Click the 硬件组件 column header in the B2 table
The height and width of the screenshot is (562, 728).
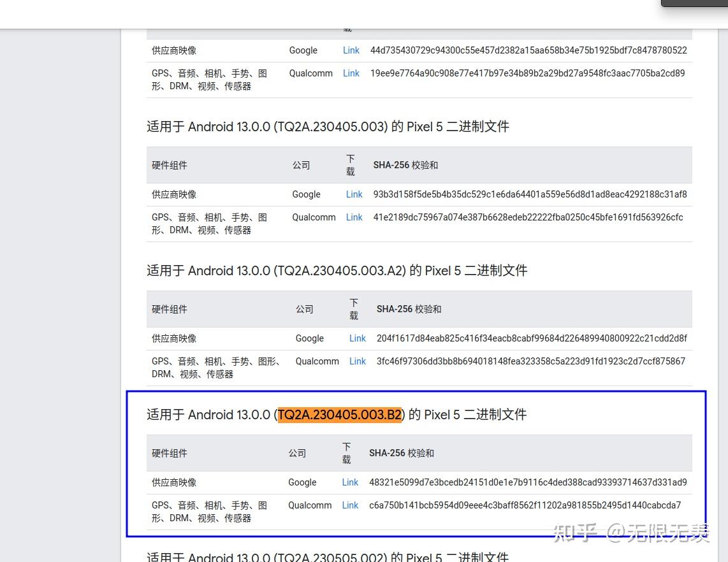[x=169, y=453]
